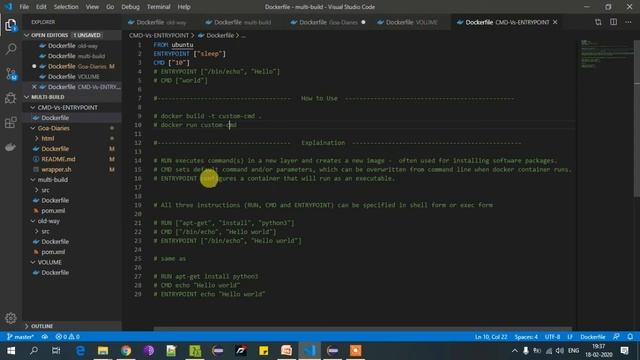The height and width of the screenshot is (360, 640).
Task: Change end of line sequence LF
Action: coord(570,337)
